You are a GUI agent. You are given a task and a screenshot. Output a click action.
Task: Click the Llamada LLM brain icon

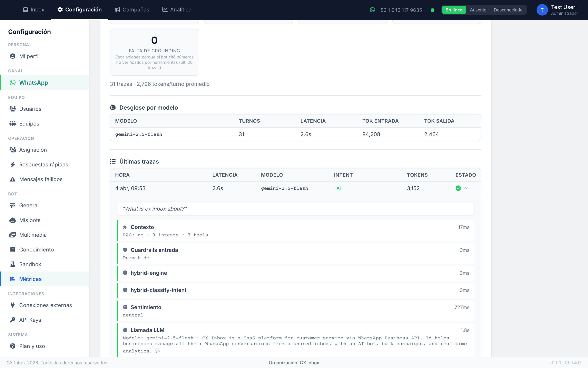coord(125,330)
